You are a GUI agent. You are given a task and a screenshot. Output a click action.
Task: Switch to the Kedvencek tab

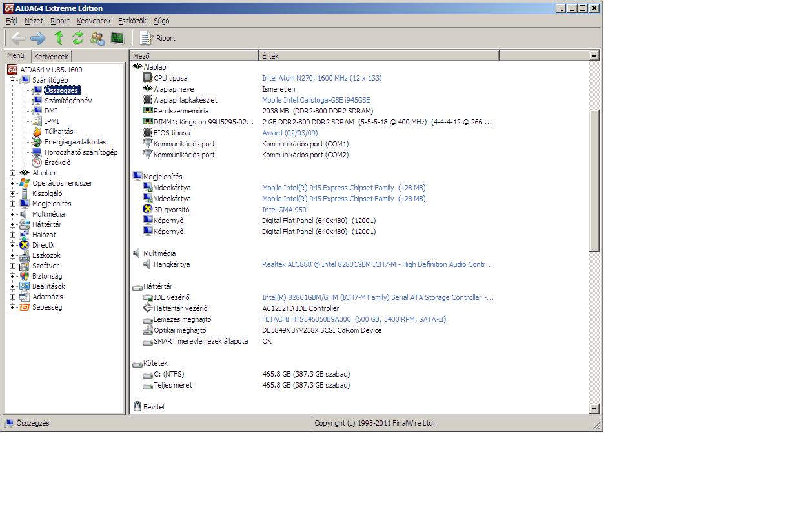click(x=51, y=57)
